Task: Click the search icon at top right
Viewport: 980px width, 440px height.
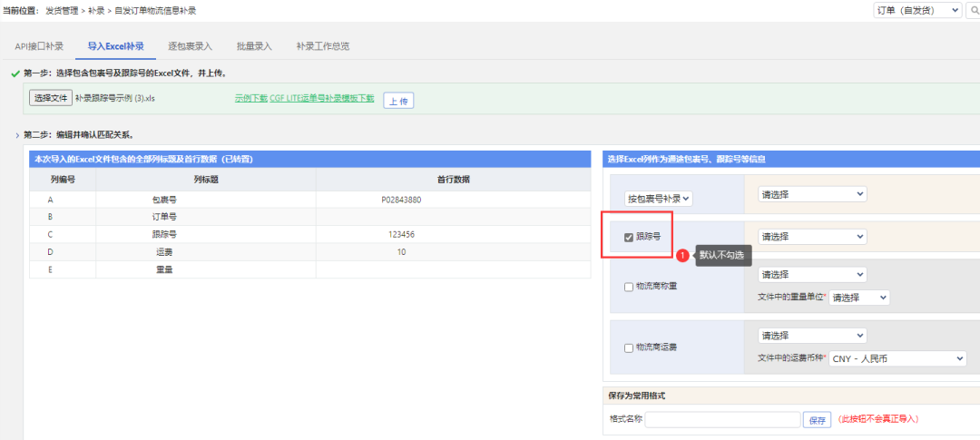Action: pyautogui.click(x=974, y=10)
